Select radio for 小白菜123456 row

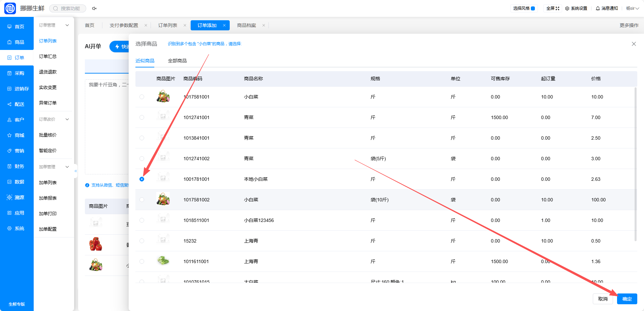(x=142, y=220)
